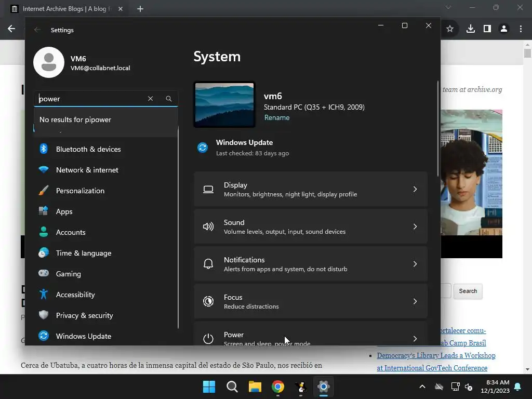Click the Chrome bookmark star icon

(450, 29)
